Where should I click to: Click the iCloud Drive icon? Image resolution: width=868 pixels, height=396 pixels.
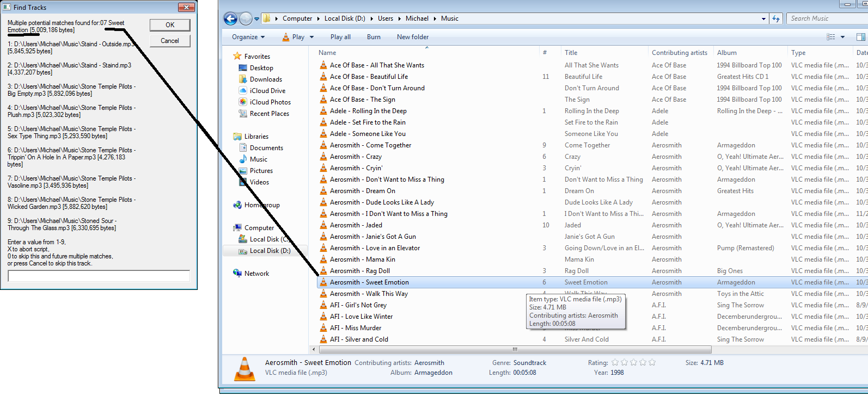coord(243,91)
